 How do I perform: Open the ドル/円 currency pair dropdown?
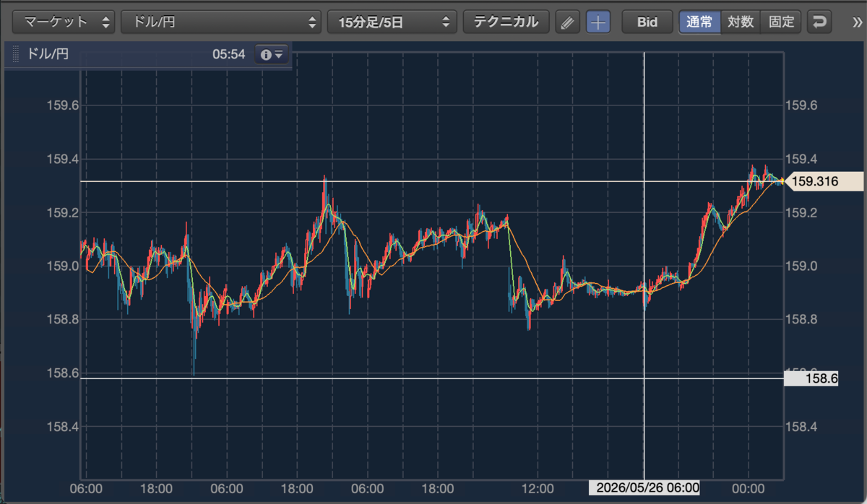[221, 22]
